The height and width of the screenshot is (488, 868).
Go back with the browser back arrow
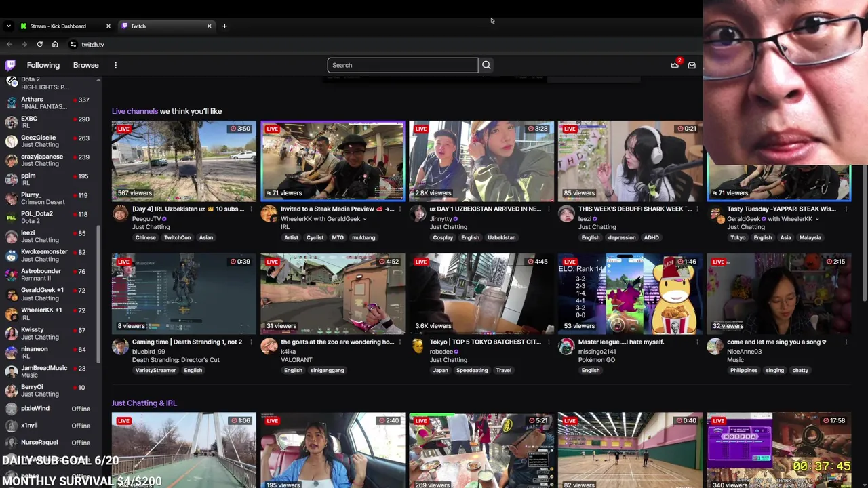point(9,45)
